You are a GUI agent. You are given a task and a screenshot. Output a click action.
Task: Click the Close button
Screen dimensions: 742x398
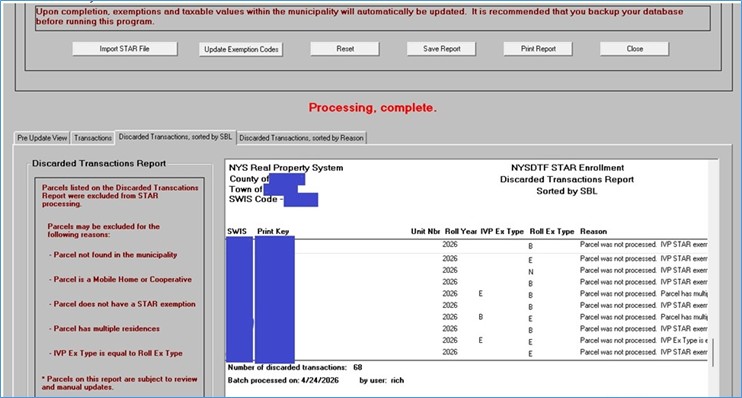tap(635, 49)
